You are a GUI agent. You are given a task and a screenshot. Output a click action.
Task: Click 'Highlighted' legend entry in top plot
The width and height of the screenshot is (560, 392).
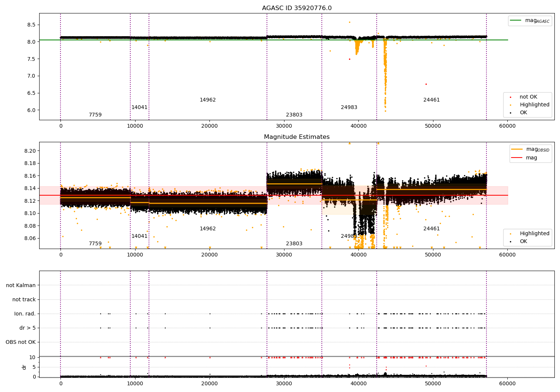pos(529,105)
